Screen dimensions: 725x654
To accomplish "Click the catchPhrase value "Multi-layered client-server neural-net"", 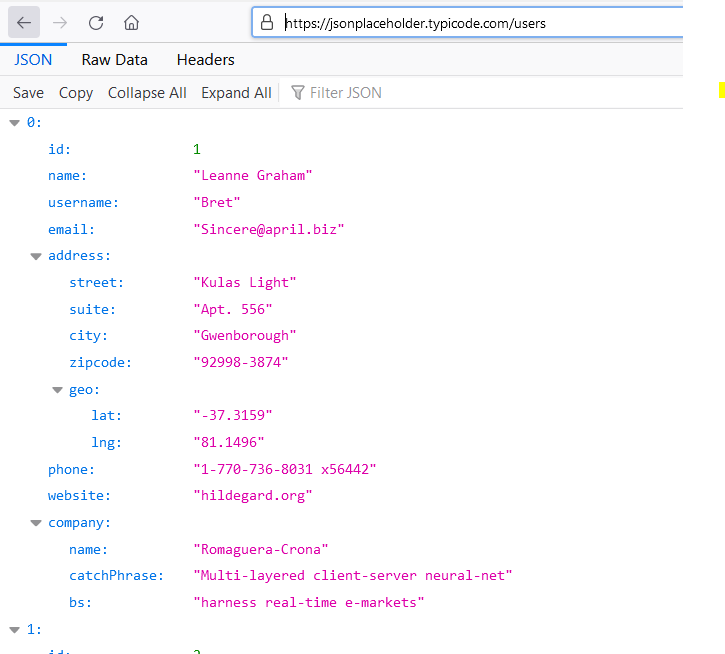I will pyautogui.click(x=353, y=576).
